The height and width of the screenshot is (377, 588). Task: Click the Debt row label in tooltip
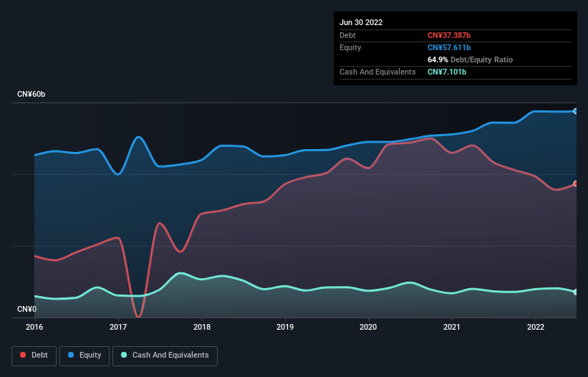[347, 35]
